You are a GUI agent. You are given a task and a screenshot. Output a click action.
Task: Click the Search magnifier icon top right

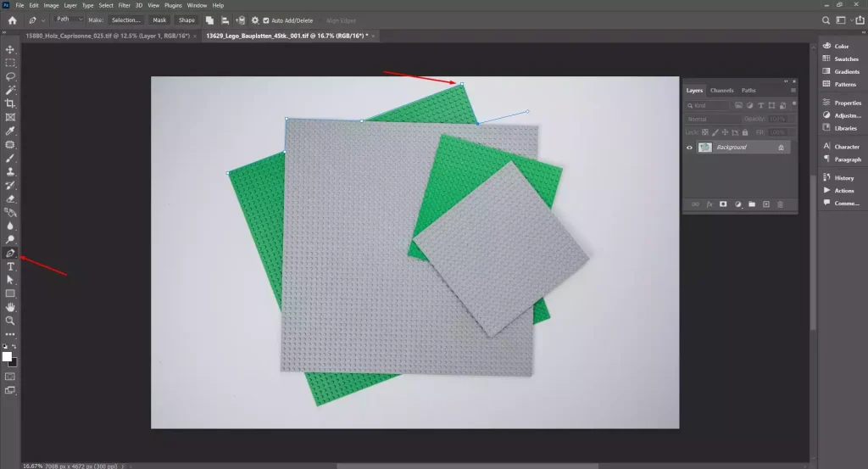[x=826, y=20]
